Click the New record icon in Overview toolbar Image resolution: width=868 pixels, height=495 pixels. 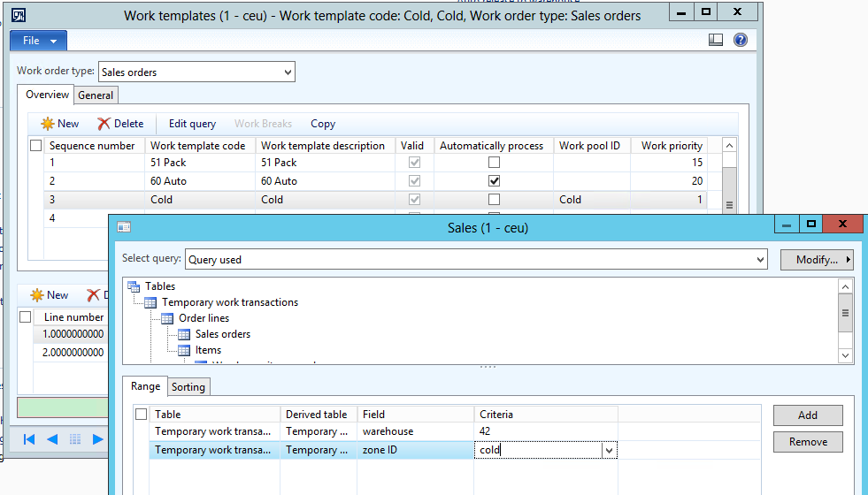48,124
